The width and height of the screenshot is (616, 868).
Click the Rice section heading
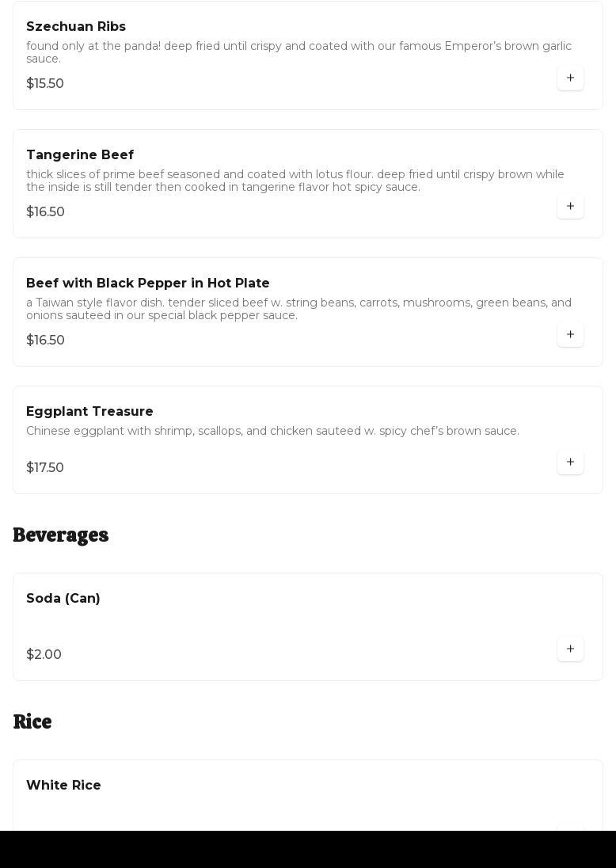tap(32, 722)
